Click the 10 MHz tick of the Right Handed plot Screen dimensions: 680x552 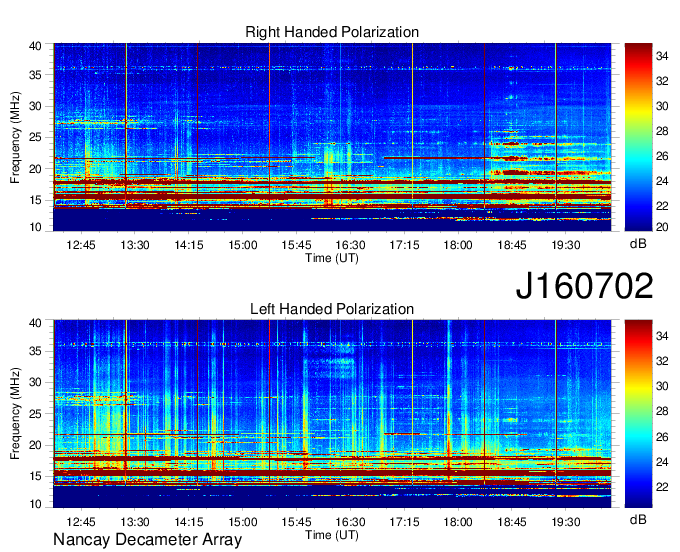pos(35,227)
